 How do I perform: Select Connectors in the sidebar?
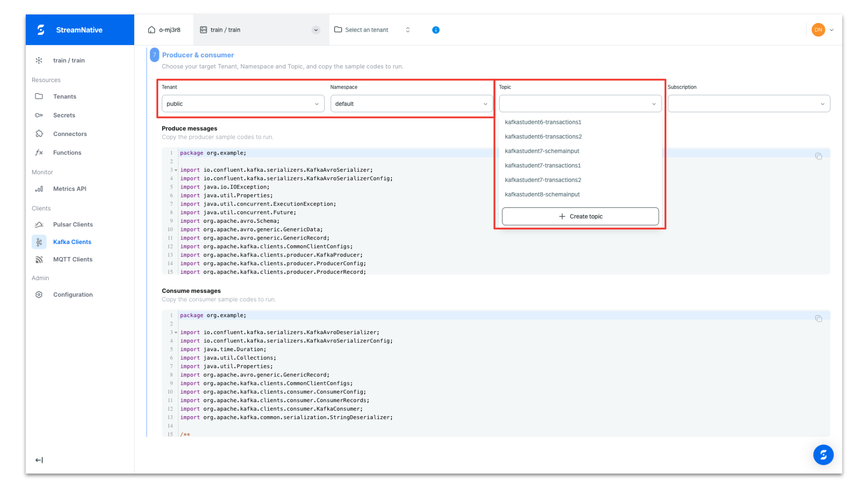(70, 134)
